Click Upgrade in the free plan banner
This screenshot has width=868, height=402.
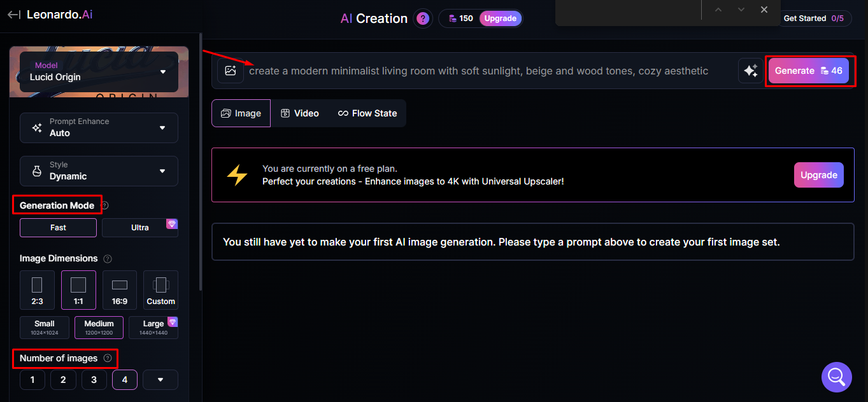tap(818, 174)
